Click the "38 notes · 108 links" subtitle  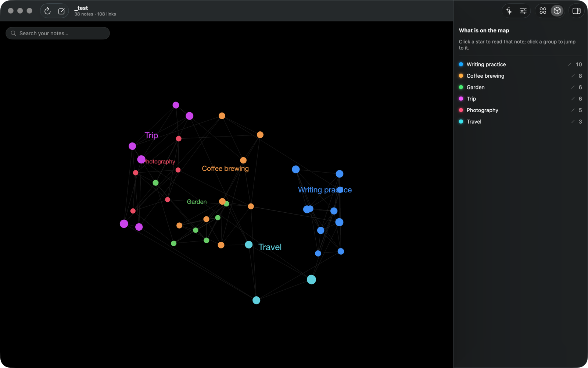[x=95, y=14]
